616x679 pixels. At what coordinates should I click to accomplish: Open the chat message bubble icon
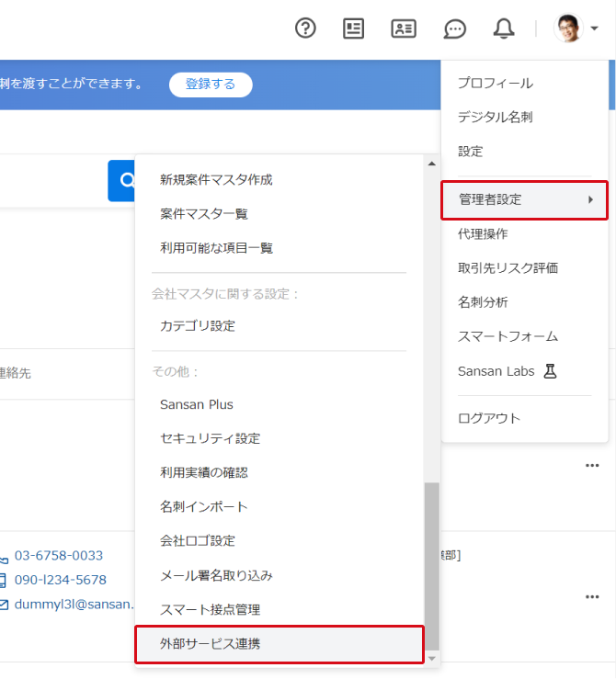coord(454,28)
